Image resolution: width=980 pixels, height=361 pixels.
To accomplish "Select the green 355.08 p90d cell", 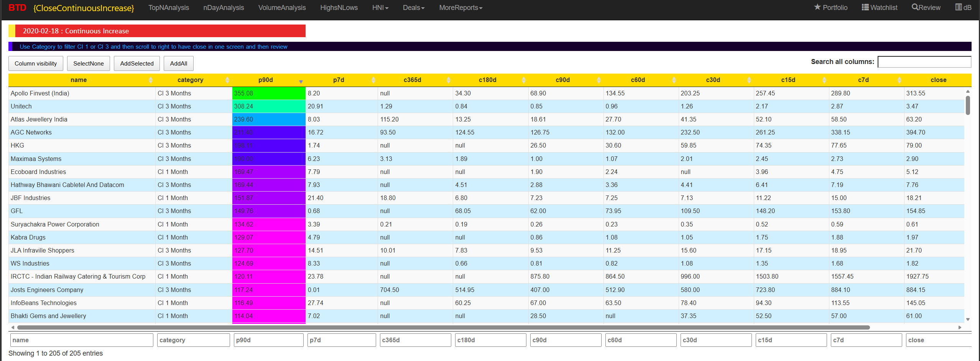I will tap(269, 93).
